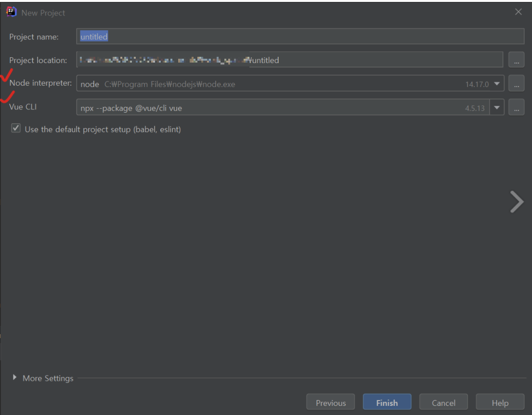Image resolution: width=532 pixels, height=415 pixels.
Task: Expand the More Settings section
Action: (x=14, y=377)
